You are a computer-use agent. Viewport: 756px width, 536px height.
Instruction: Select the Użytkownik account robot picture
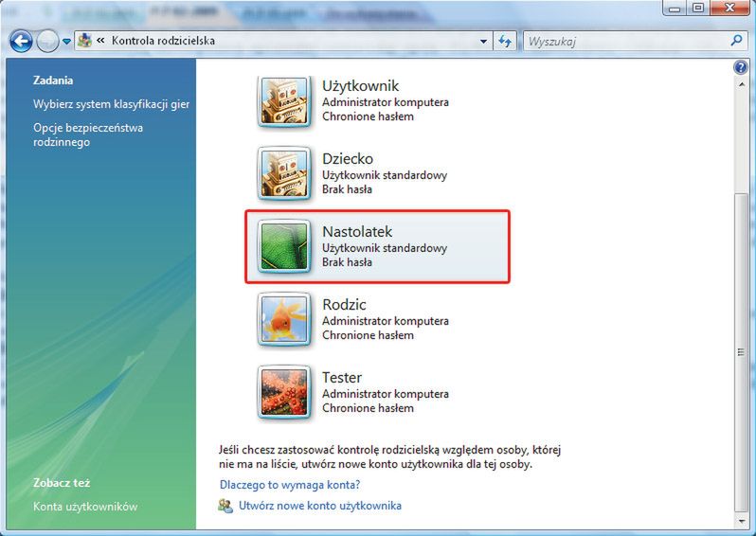(x=284, y=101)
